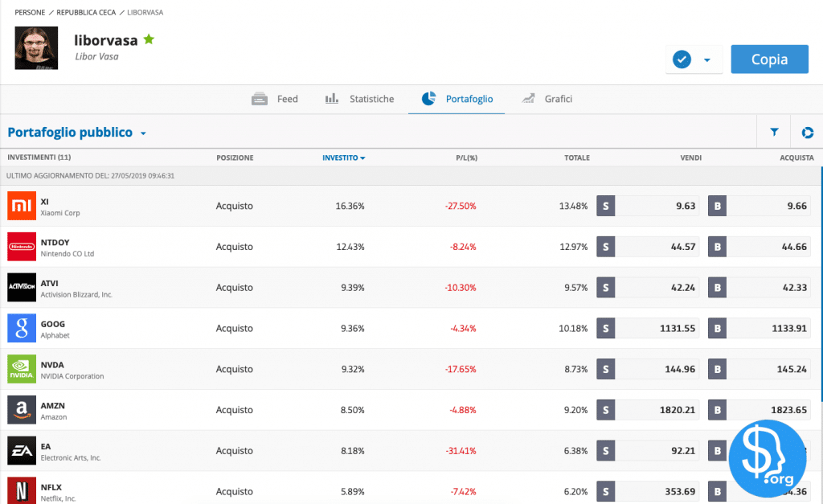Screen dimensions: 823x504
Task: Click the Netflix logo icon
Action: [x=22, y=491]
